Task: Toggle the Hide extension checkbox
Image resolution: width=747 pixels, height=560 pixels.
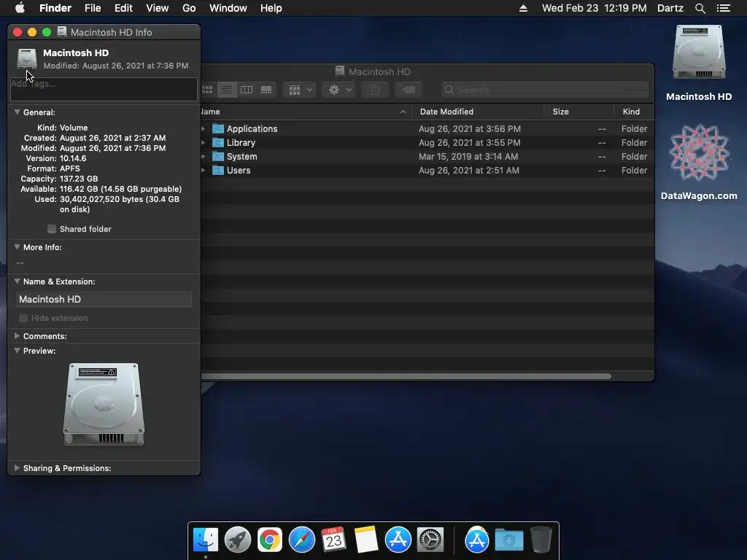Action: pos(23,318)
